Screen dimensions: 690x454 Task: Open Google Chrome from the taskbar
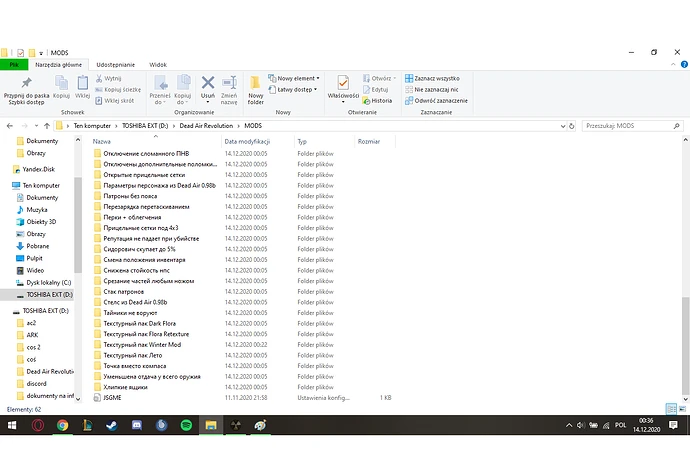coord(62,425)
